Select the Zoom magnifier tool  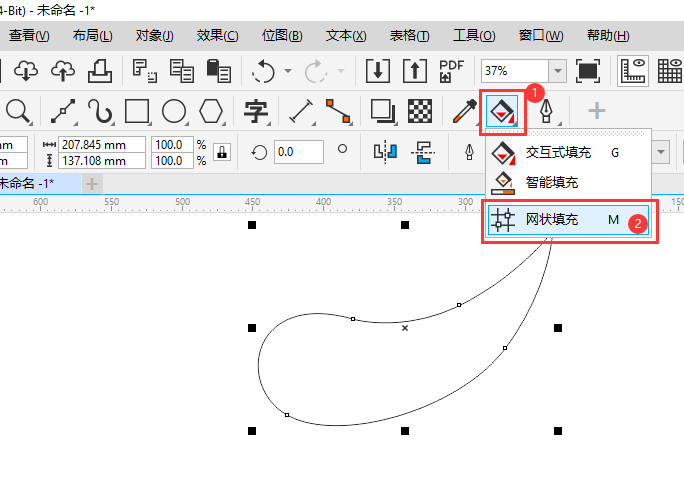click(x=18, y=111)
